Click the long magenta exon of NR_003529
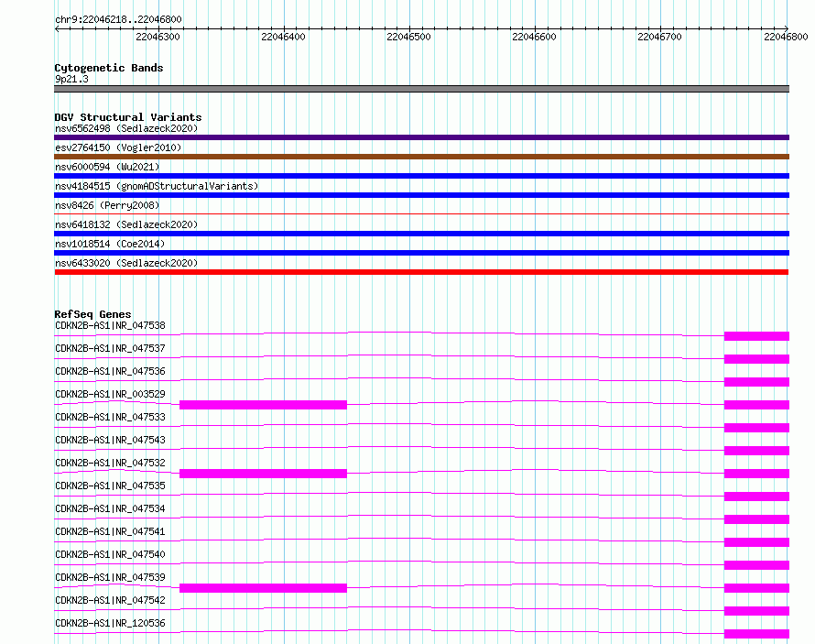This screenshot has height=644, width=815. [x=263, y=405]
